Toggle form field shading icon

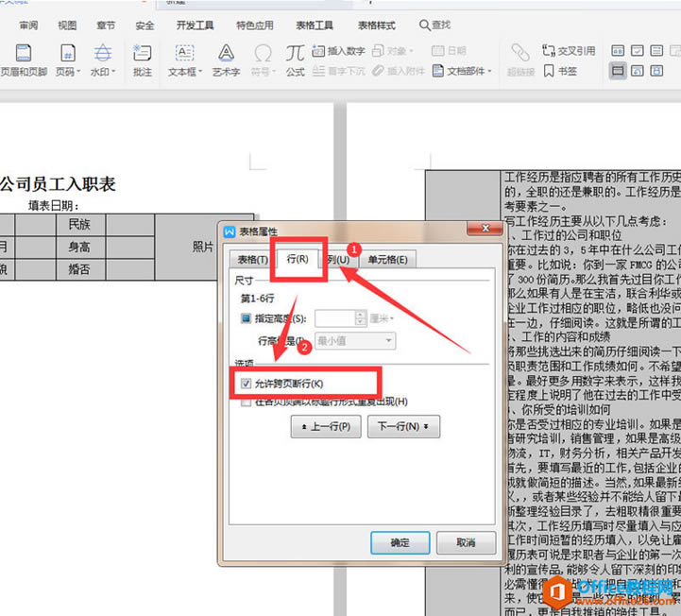[618, 70]
